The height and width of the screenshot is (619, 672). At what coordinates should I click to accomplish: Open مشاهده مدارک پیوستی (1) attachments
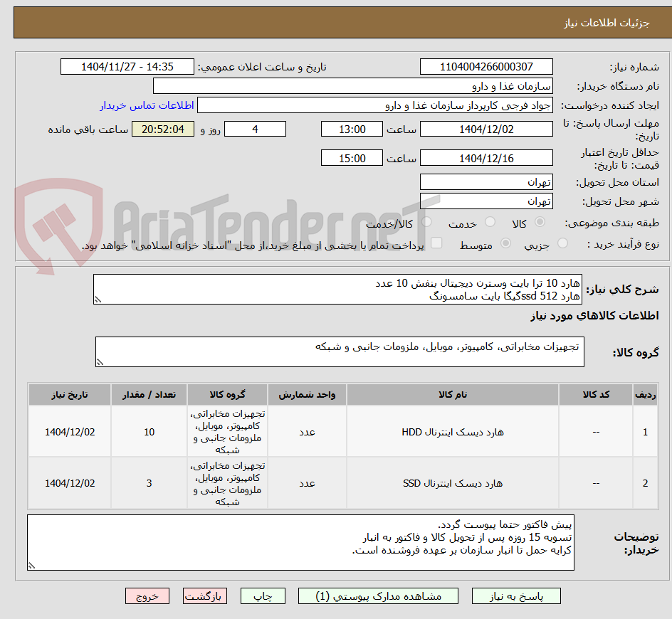pyautogui.click(x=378, y=596)
